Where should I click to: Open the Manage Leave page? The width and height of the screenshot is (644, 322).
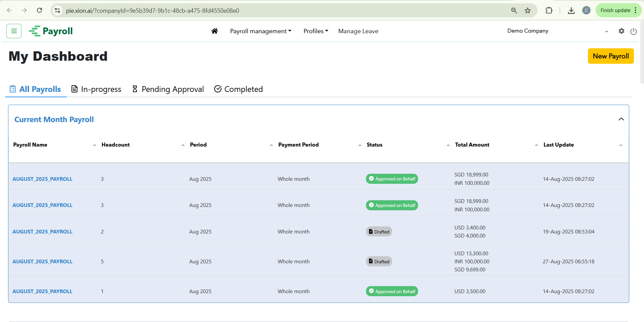[x=358, y=31]
